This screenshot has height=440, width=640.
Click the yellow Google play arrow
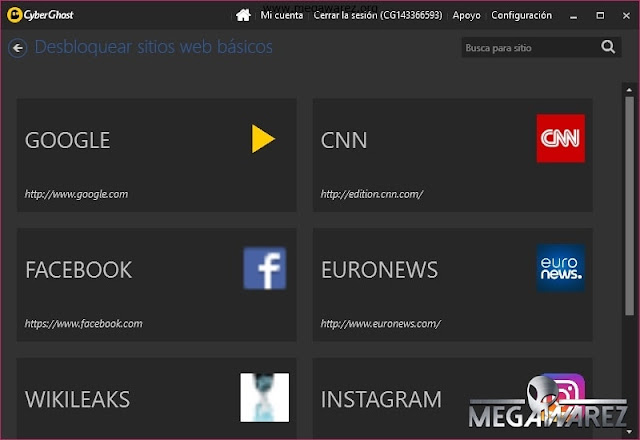[x=263, y=139]
